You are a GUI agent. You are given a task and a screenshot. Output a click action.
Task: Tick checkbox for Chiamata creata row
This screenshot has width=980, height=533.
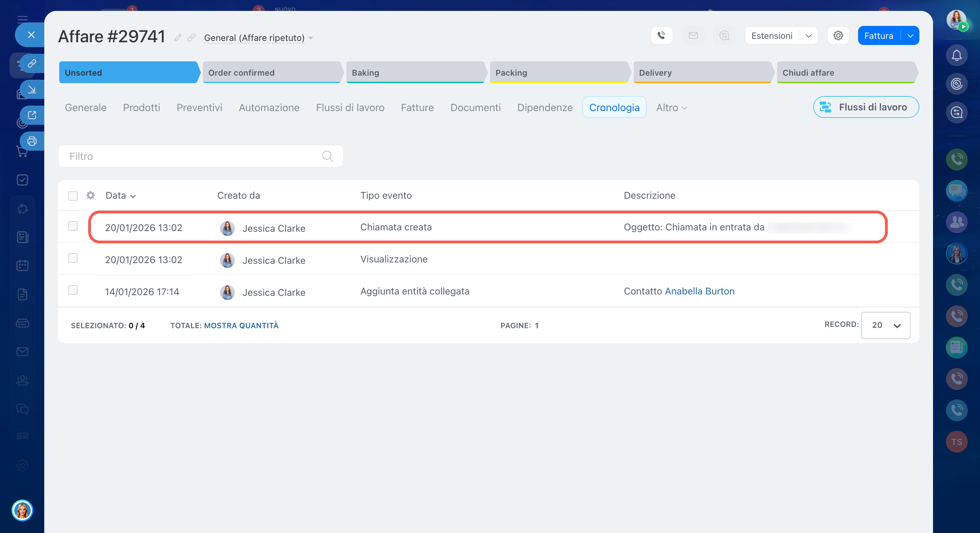click(x=73, y=226)
